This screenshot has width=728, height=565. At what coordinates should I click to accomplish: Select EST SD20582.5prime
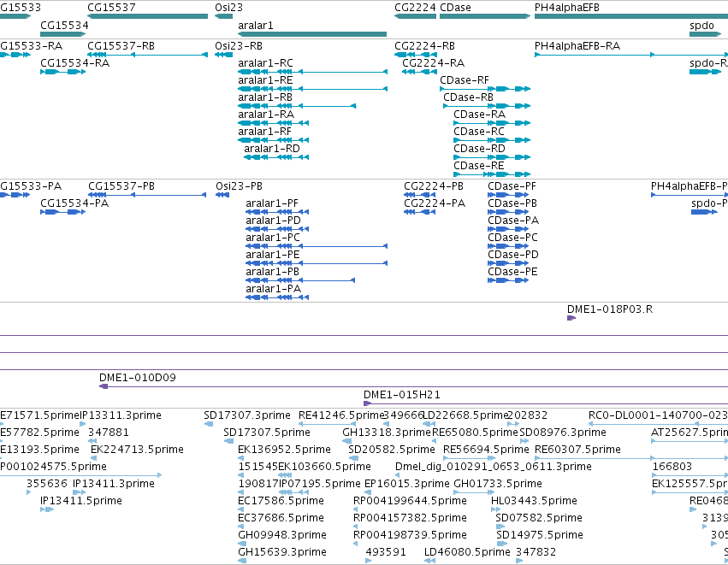coord(353,458)
